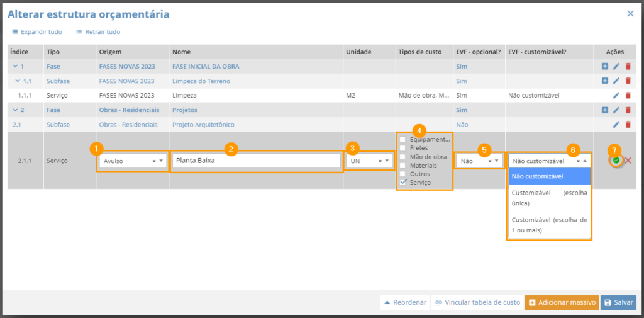Viewport: 644px width, 318px height.
Task: Confirm row edit with green check icon
Action: (x=616, y=161)
